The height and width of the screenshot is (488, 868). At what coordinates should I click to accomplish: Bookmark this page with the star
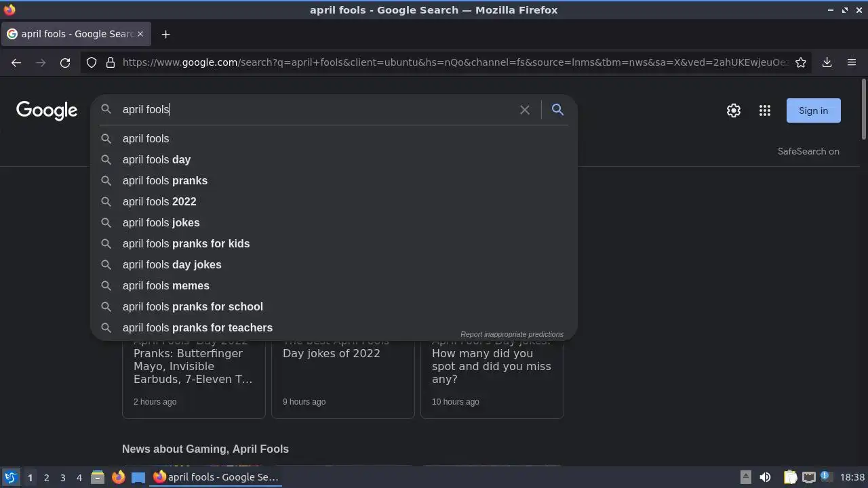pos(801,62)
